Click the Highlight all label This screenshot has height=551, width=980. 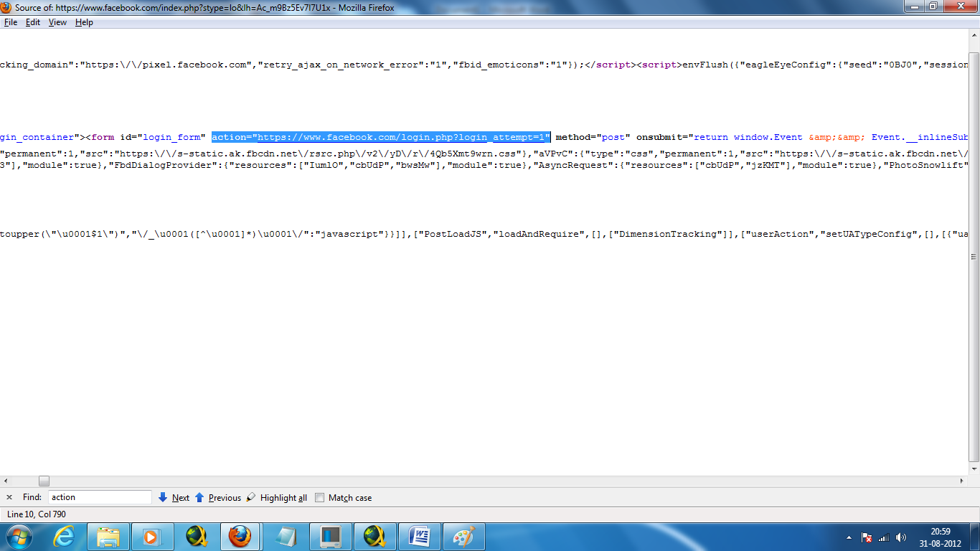pyautogui.click(x=283, y=498)
